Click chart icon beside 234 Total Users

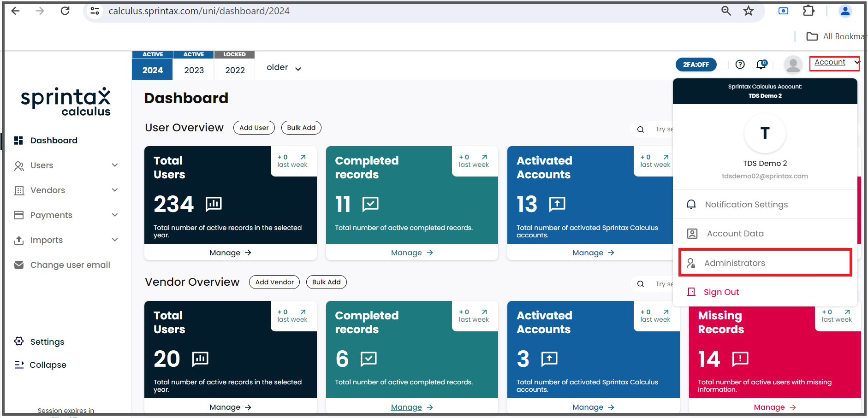point(214,204)
